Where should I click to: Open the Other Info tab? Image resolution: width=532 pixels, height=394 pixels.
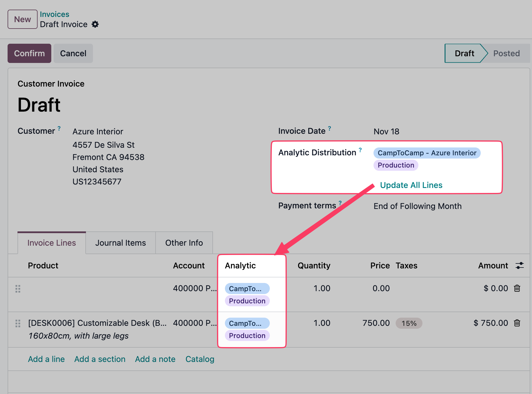pos(184,242)
